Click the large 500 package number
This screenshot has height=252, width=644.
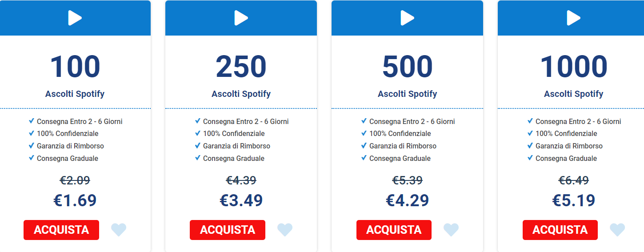coord(407,67)
